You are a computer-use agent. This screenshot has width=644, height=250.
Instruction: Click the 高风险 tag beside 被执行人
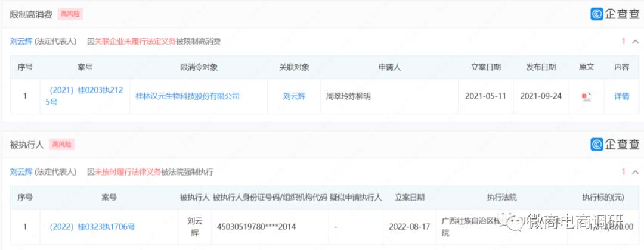[61, 144]
